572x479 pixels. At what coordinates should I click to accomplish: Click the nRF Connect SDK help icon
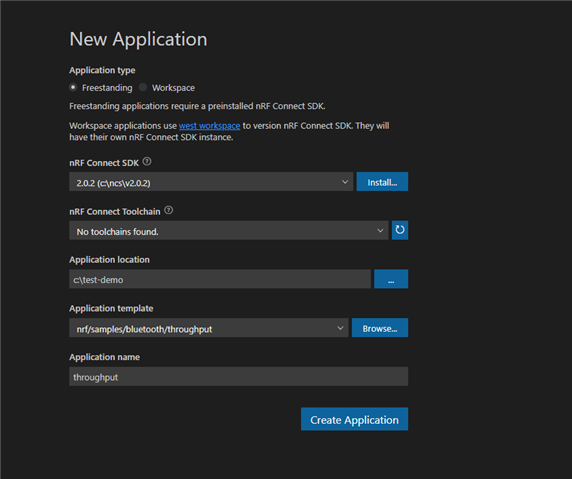pos(147,161)
